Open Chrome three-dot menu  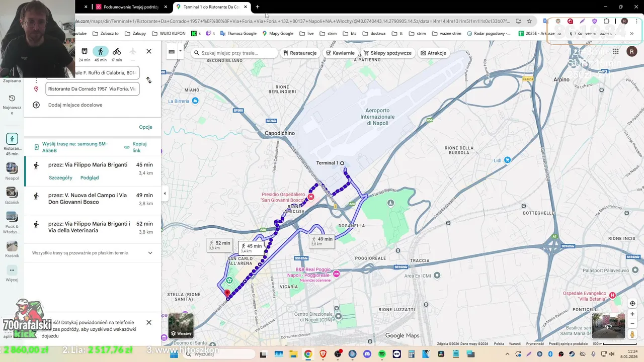coord(636,21)
